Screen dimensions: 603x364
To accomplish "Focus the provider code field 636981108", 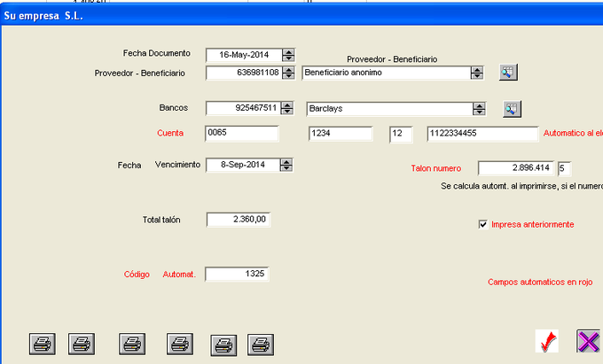I will tap(244, 73).
